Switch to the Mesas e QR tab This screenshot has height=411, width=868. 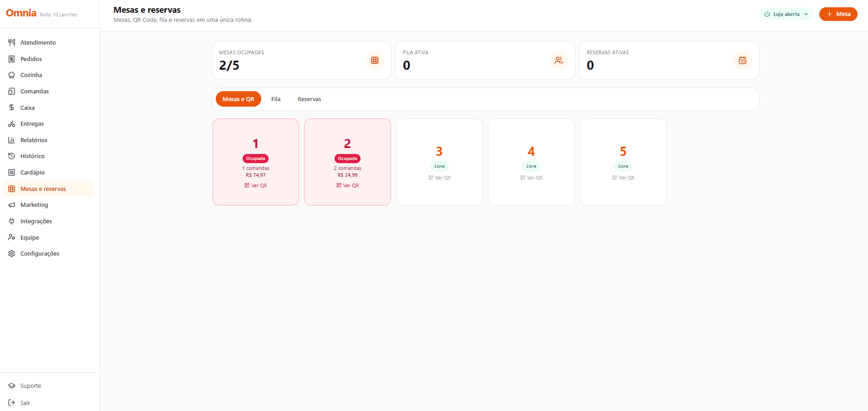pyautogui.click(x=239, y=99)
